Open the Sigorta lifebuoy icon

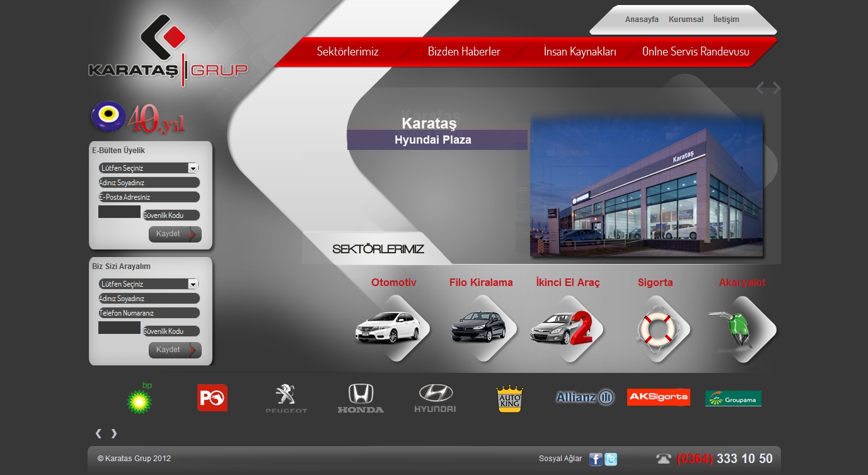coord(656,328)
